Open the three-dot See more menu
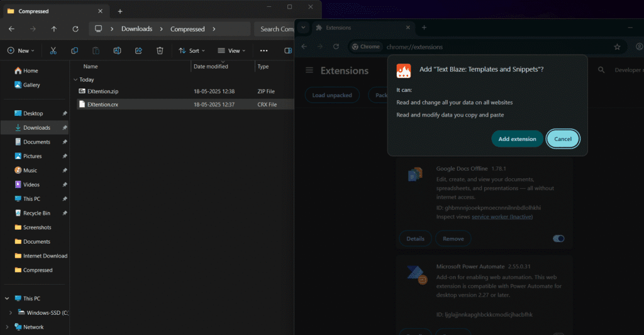Image resolution: width=644 pixels, height=335 pixels. (x=264, y=50)
